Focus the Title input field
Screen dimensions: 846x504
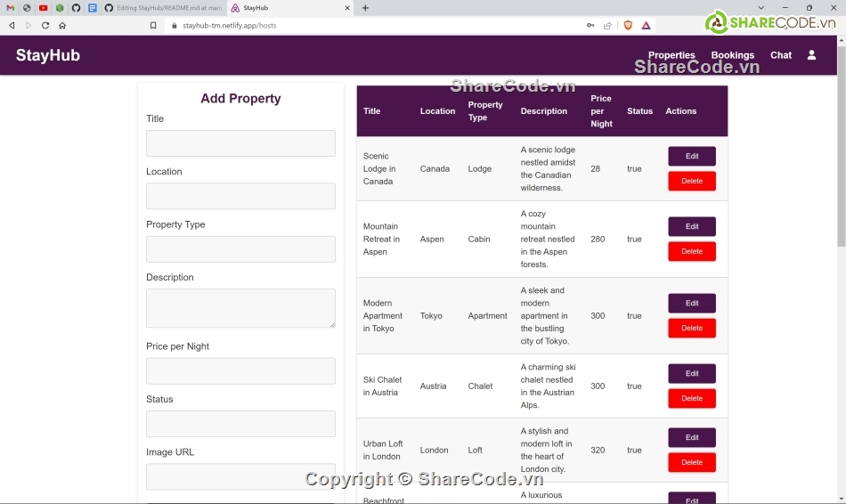[240, 143]
